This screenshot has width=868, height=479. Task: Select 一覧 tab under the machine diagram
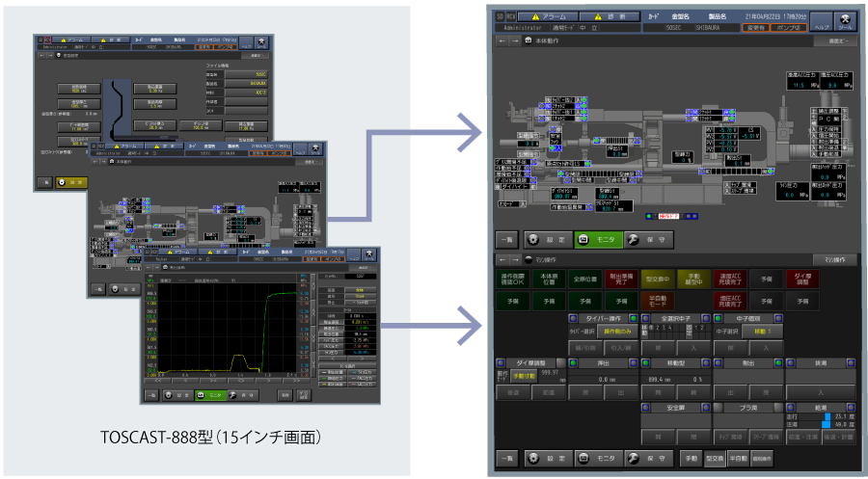[x=506, y=240]
